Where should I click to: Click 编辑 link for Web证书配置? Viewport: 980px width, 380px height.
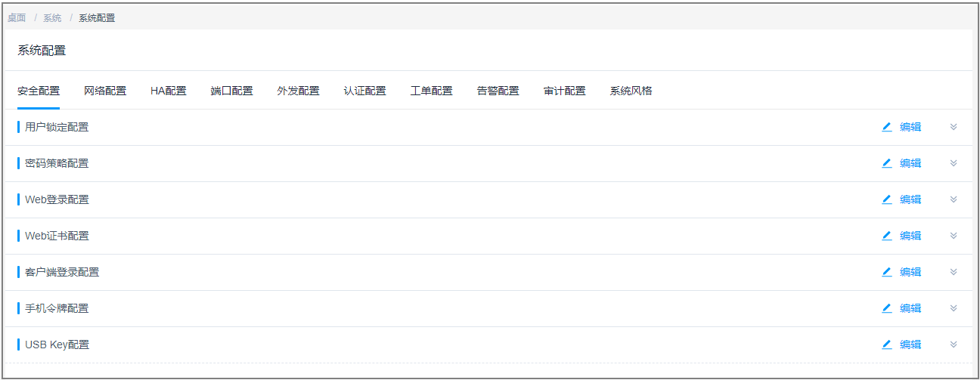[x=910, y=236]
